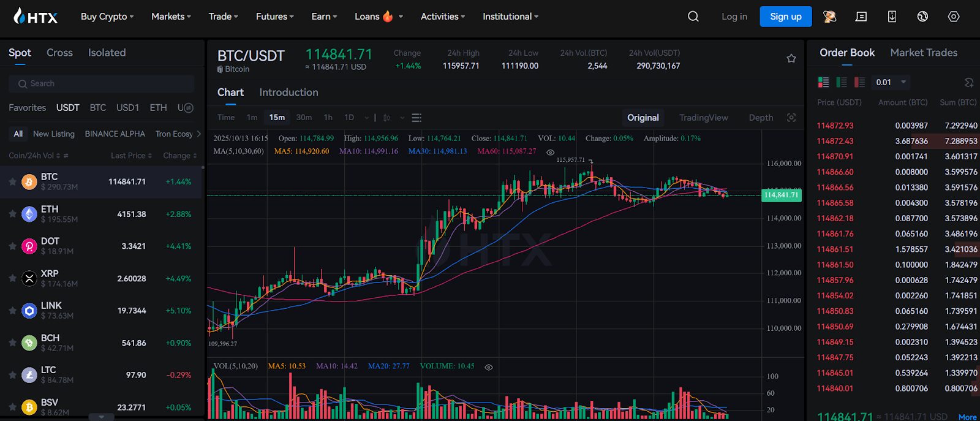Expand the Futures menu in top navigation
The image size is (980, 421).
(274, 17)
